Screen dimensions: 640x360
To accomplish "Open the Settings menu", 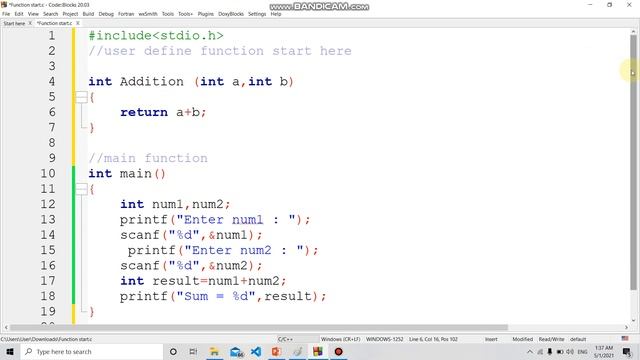I will (257, 14).
